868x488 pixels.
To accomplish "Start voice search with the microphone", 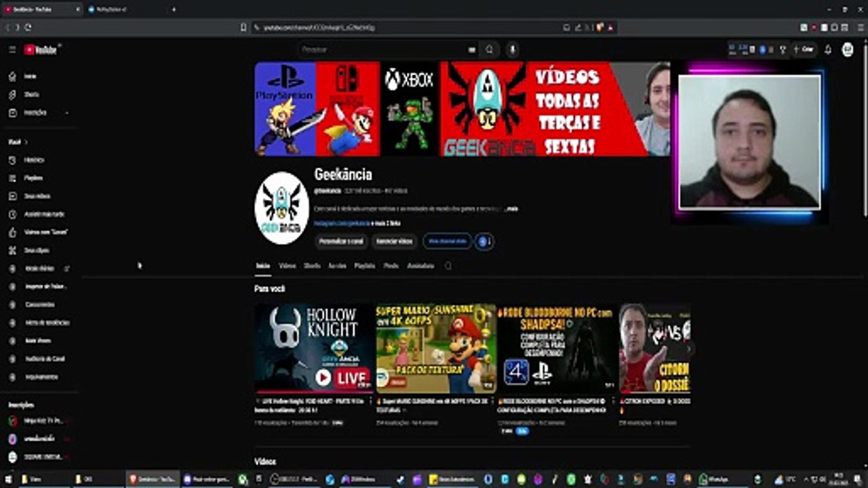I will [x=513, y=49].
